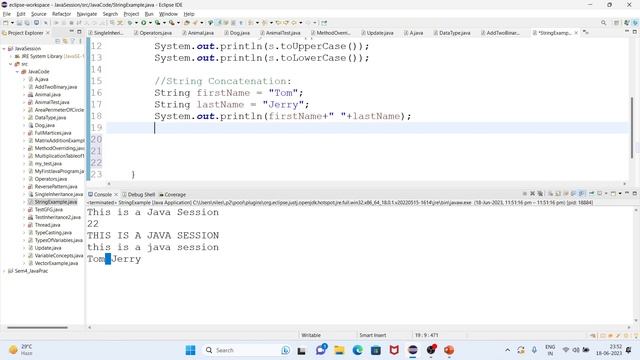Viewport: 640px width, 360px height.
Task: Open PowerPoint icon on taskbar
Action: [449, 350]
